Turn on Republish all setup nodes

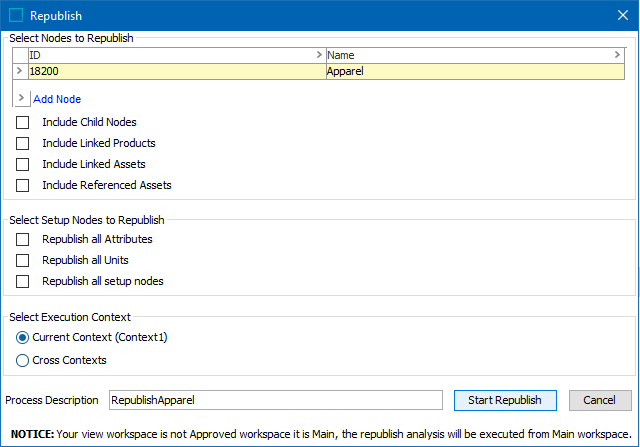click(x=23, y=281)
